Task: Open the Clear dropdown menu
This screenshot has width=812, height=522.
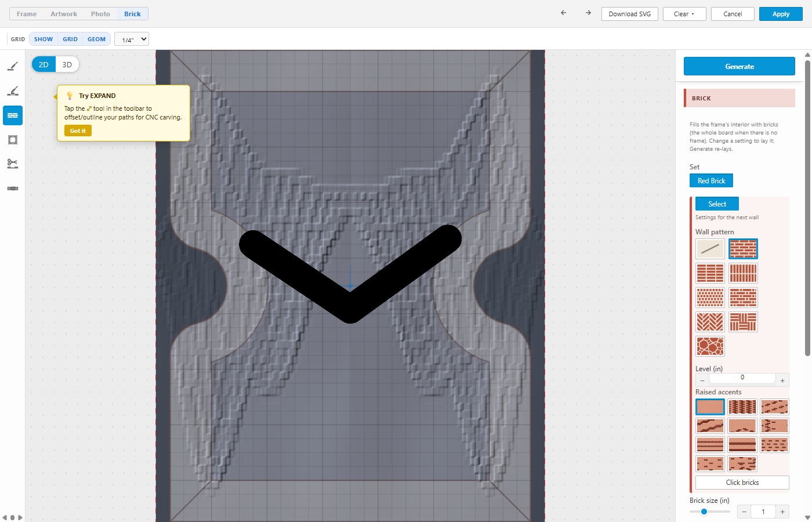Action: tap(684, 14)
